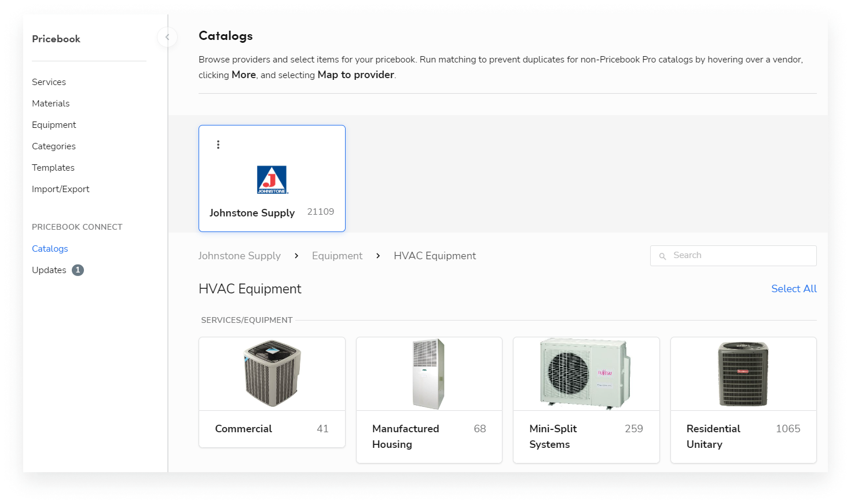Viewport: 851px width, 504px height.
Task: Click the 259 count on Mini-Split Systems
Action: click(634, 429)
